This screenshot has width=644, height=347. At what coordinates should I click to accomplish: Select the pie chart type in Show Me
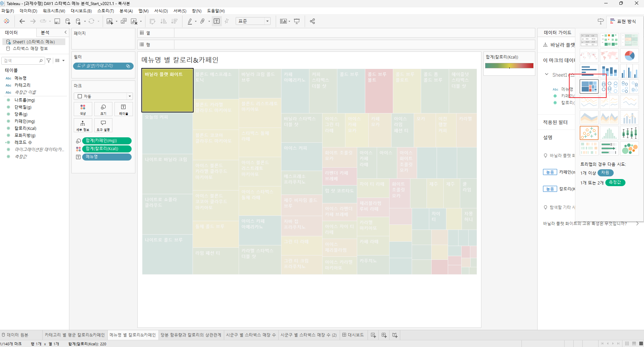(x=630, y=56)
